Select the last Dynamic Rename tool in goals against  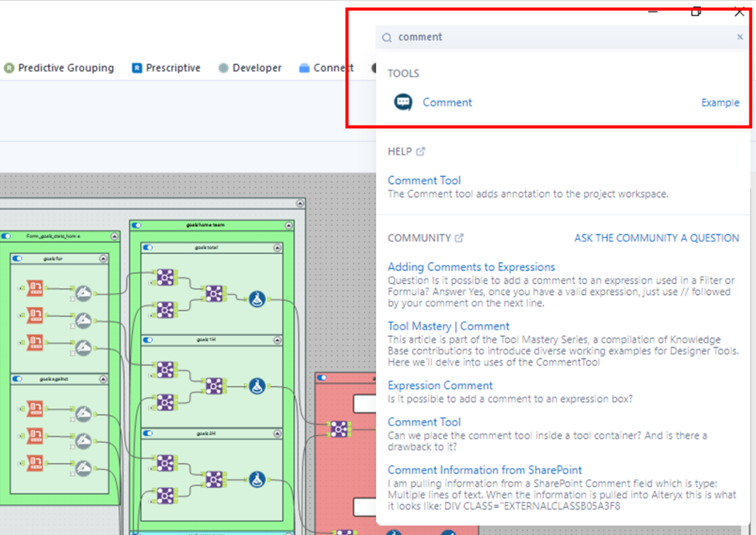(83, 468)
